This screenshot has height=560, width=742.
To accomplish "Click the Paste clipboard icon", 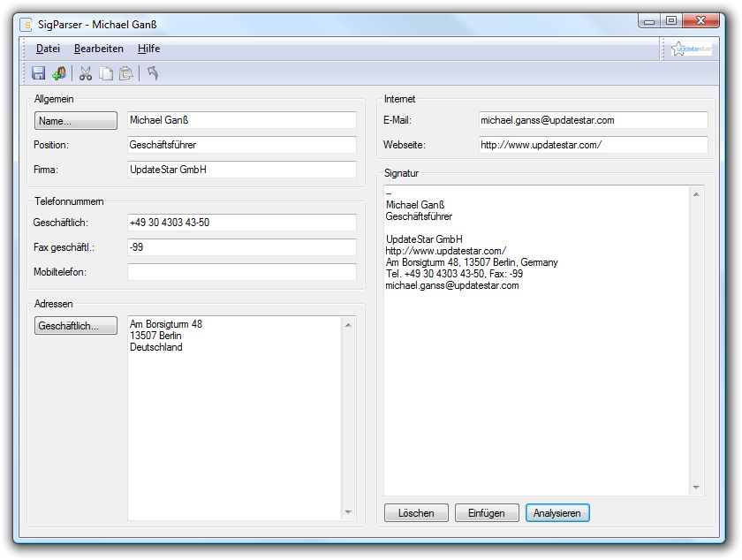I will pos(125,73).
